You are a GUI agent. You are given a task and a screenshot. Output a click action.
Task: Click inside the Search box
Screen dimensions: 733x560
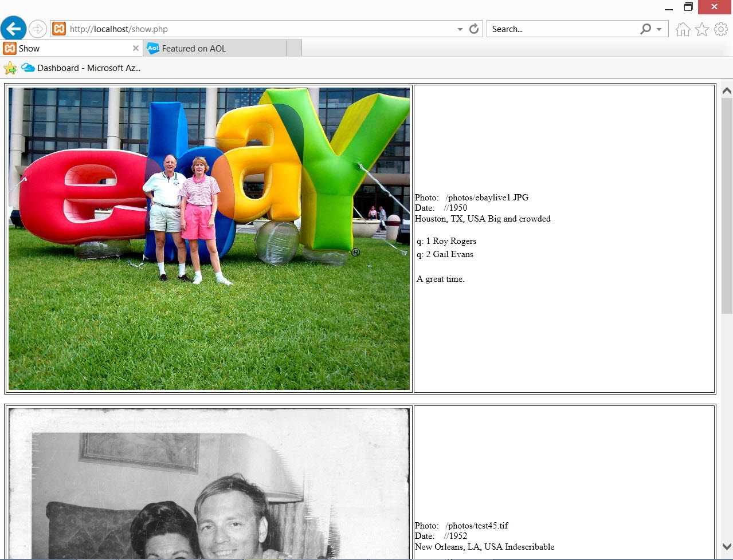(x=562, y=29)
